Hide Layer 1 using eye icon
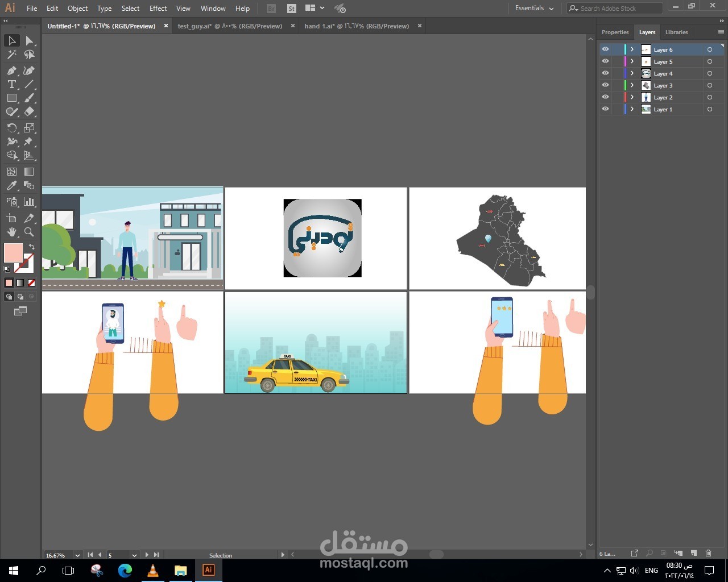The height and width of the screenshot is (582, 728). pyautogui.click(x=605, y=109)
